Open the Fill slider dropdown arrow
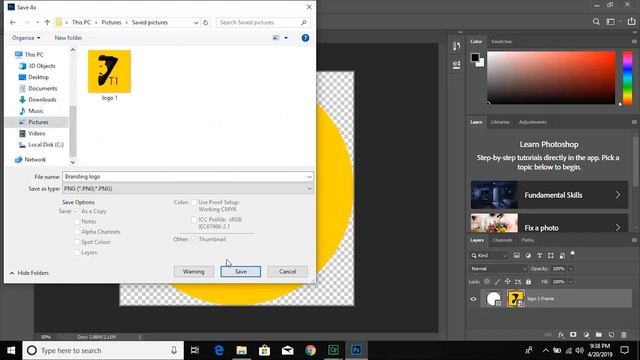The height and width of the screenshot is (360, 640). (571, 282)
